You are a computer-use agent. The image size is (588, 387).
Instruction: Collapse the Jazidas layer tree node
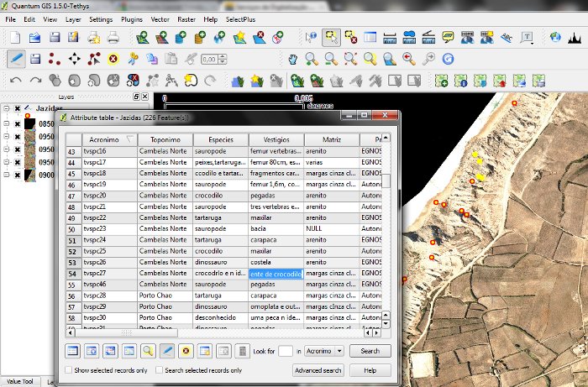click(6, 108)
